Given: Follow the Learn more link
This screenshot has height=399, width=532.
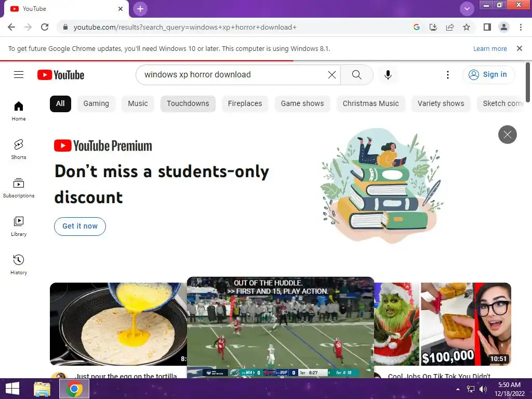Looking at the screenshot, I should (490, 48).
